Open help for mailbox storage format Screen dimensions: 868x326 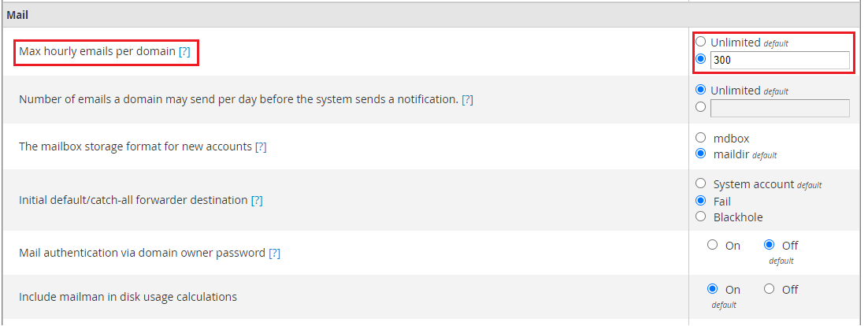[x=261, y=147]
